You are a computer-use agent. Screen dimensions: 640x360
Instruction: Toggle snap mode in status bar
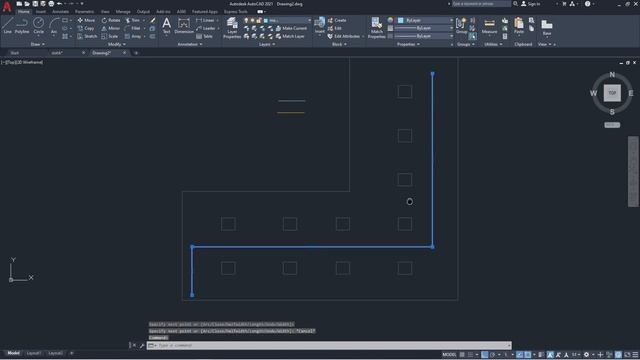[x=470, y=355]
